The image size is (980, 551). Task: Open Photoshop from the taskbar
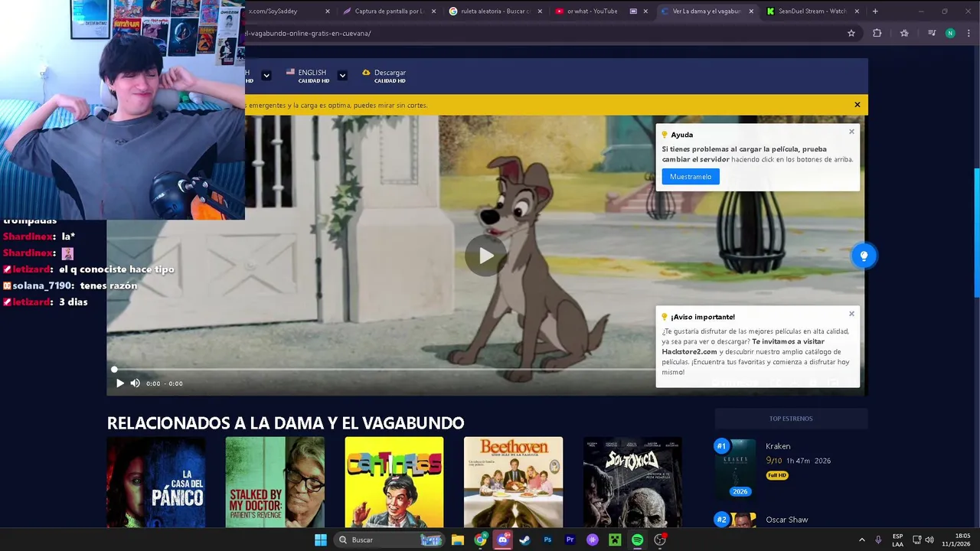(547, 540)
